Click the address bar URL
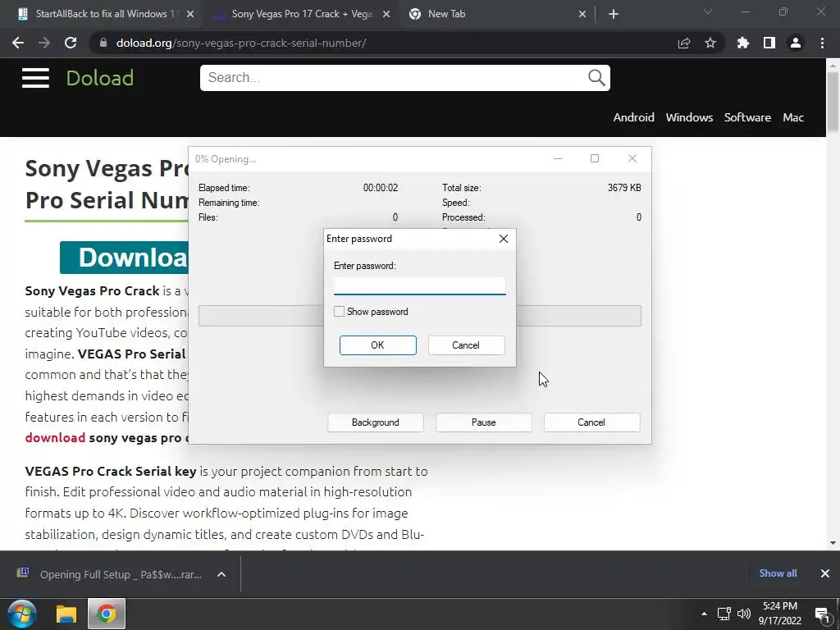840x630 pixels. tap(241, 43)
